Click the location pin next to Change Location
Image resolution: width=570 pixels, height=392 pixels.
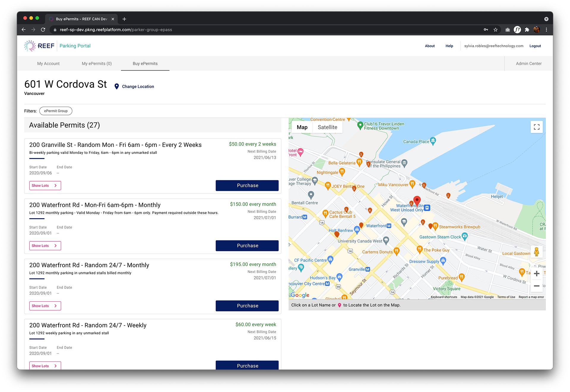(x=117, y=86)
